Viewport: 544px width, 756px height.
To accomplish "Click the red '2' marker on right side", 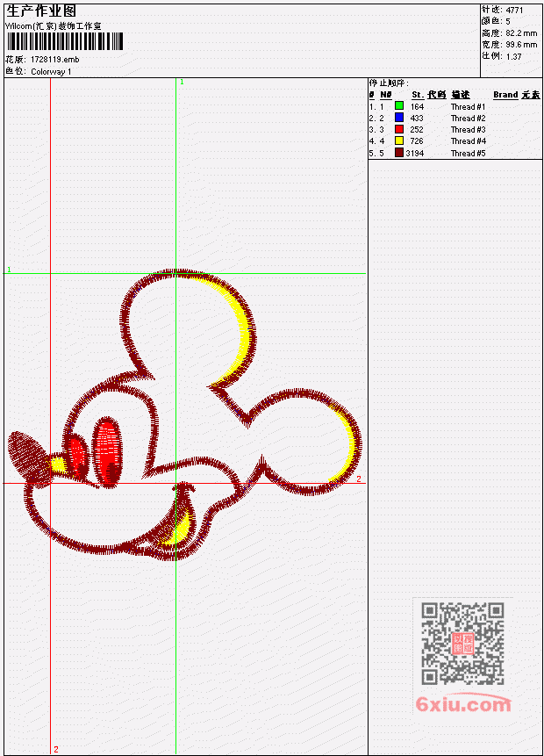I will [359, 479].
